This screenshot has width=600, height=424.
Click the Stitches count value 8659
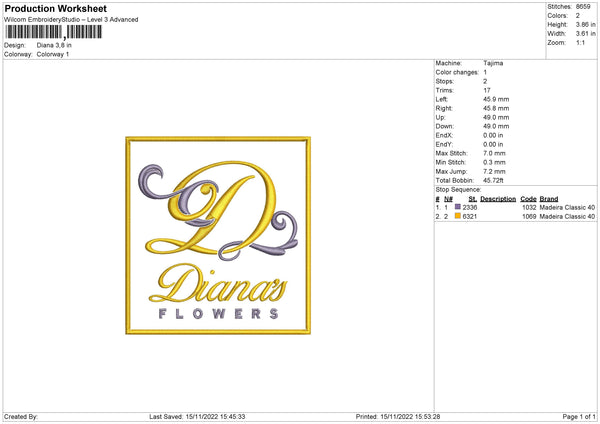(583, 7)
